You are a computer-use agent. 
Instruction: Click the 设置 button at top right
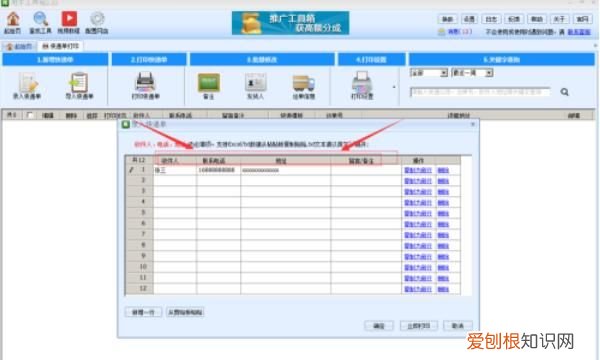point(469,19)
